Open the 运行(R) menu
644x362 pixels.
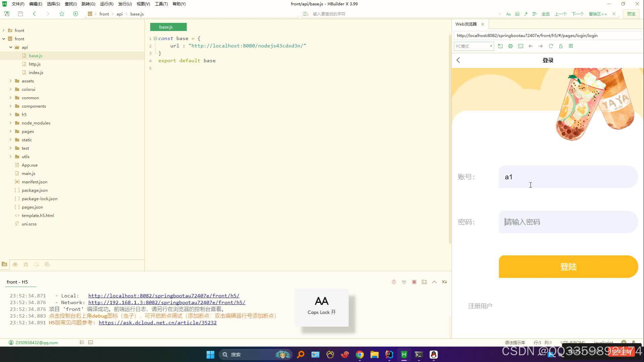click(x=107, y=4)
